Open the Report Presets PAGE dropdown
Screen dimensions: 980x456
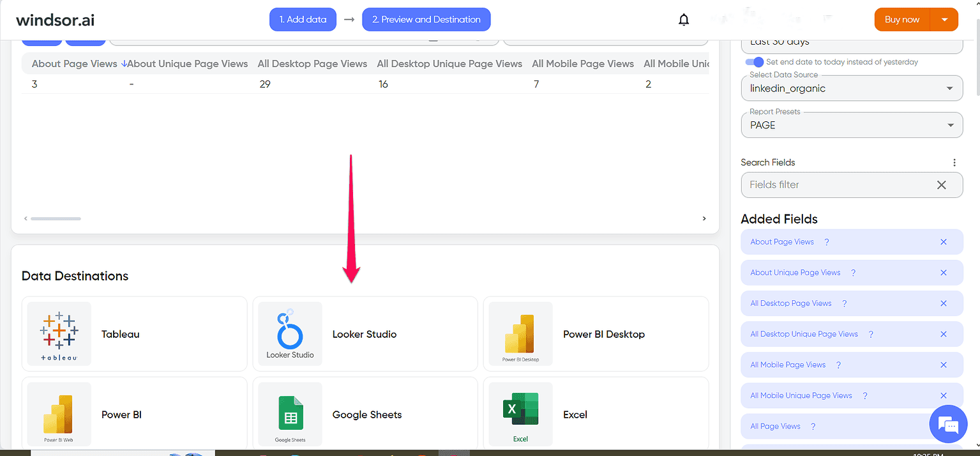click(x=852, y=125)
